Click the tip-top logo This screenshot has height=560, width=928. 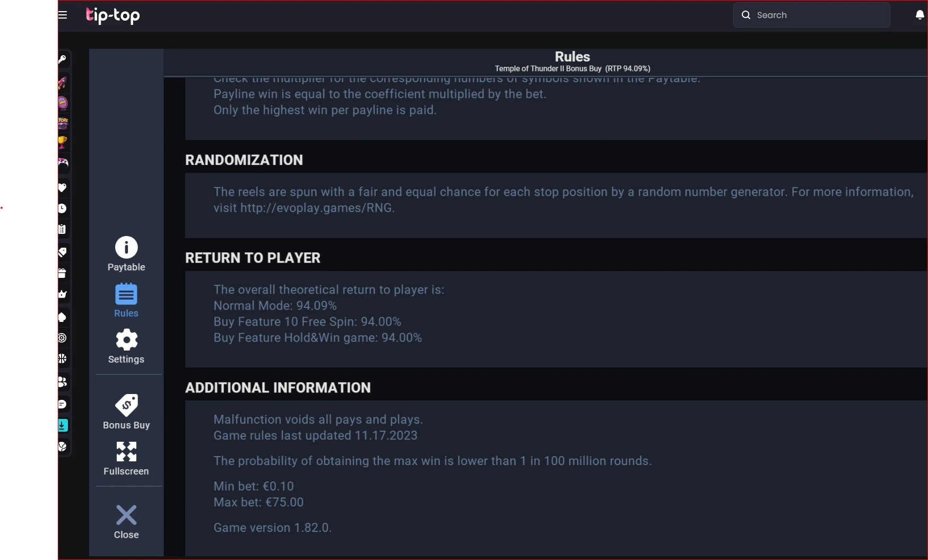coord(113,15)
